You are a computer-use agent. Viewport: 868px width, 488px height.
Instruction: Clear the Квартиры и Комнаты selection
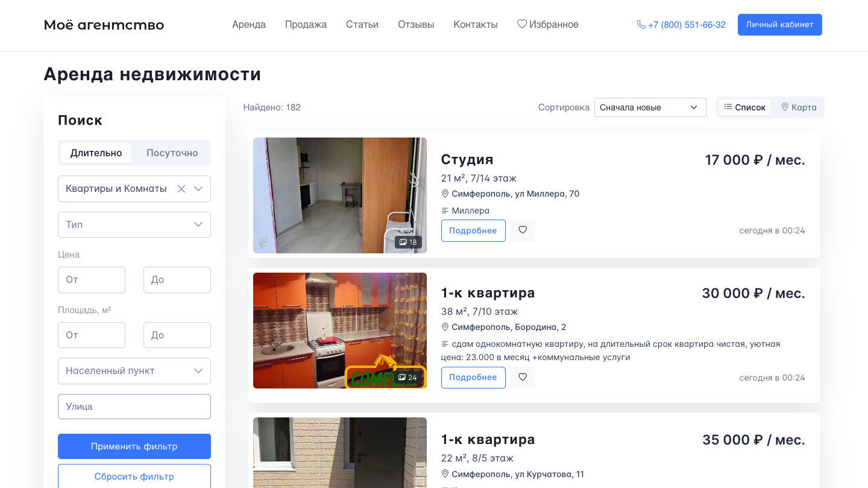(x=181, y=189)
